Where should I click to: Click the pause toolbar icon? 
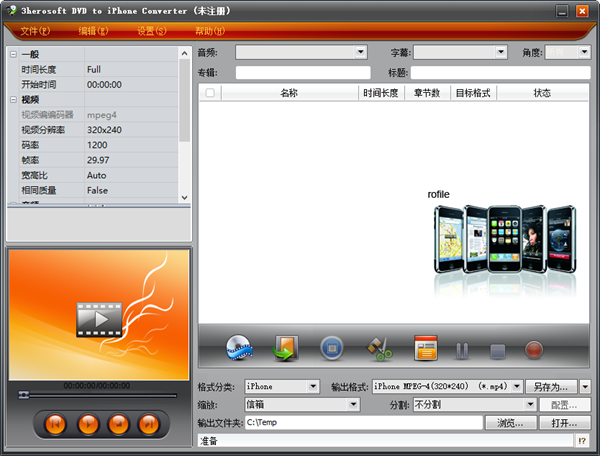point(462,350)
